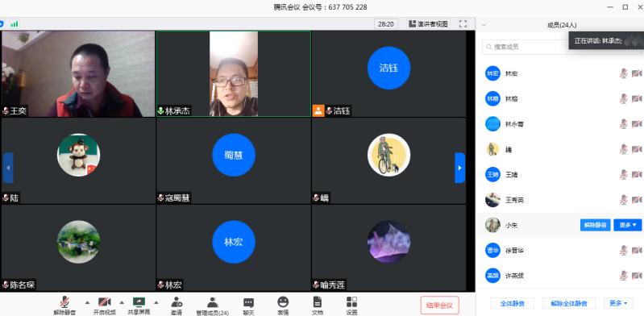Image resolution: width=644 pixels, height=316 pixels.
Task: Click 解除全体静音 button
Action: (569, 304)
